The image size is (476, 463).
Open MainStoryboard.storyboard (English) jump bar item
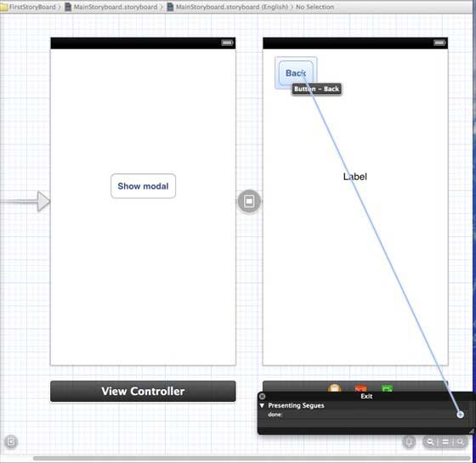click(x=228, y=7)
